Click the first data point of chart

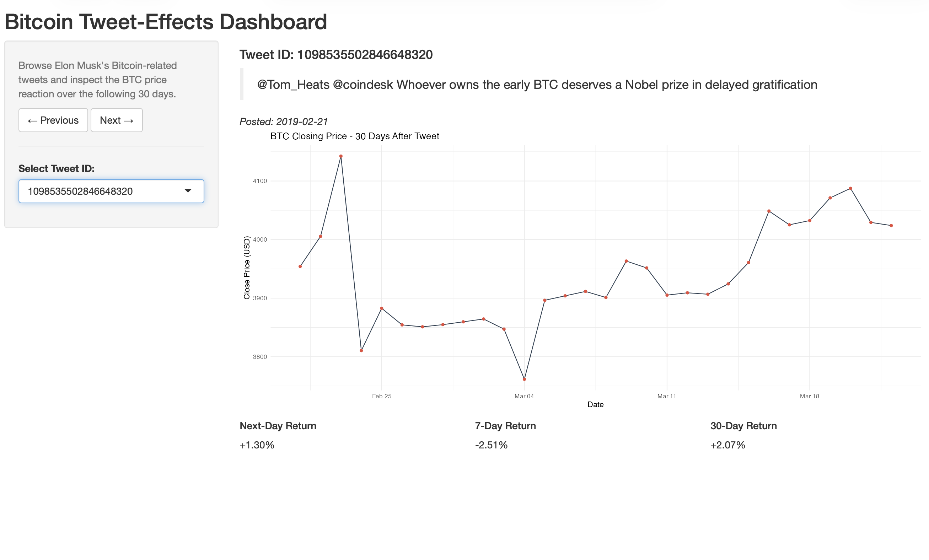(300, 266)
